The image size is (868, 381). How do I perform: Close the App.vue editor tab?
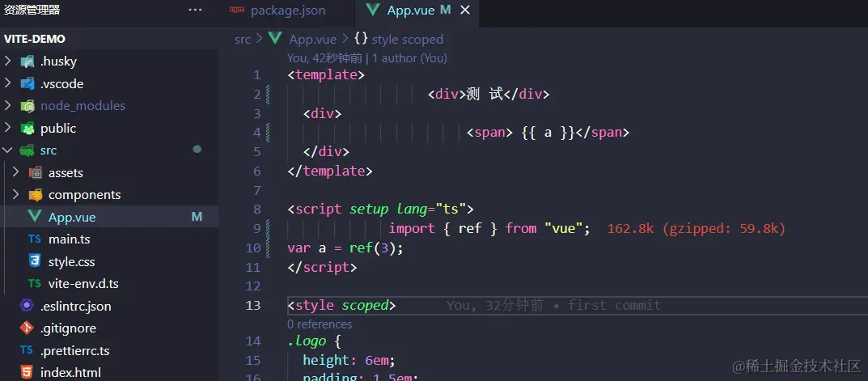(x=465, y=10)
